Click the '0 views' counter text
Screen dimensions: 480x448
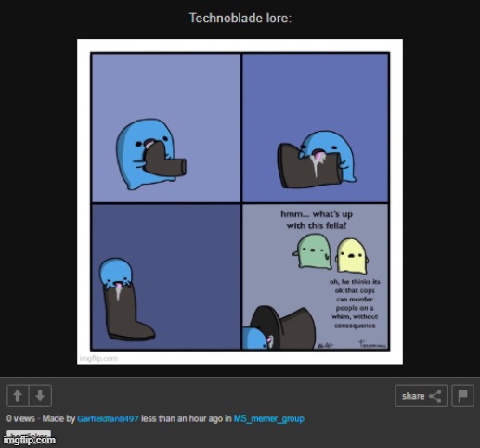point(20,418)
